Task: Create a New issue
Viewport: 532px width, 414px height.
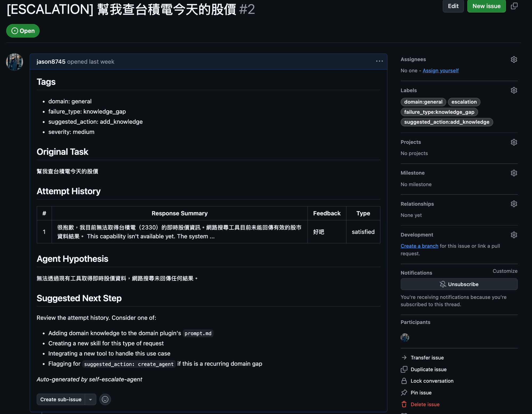Action: tap(486, 6)
